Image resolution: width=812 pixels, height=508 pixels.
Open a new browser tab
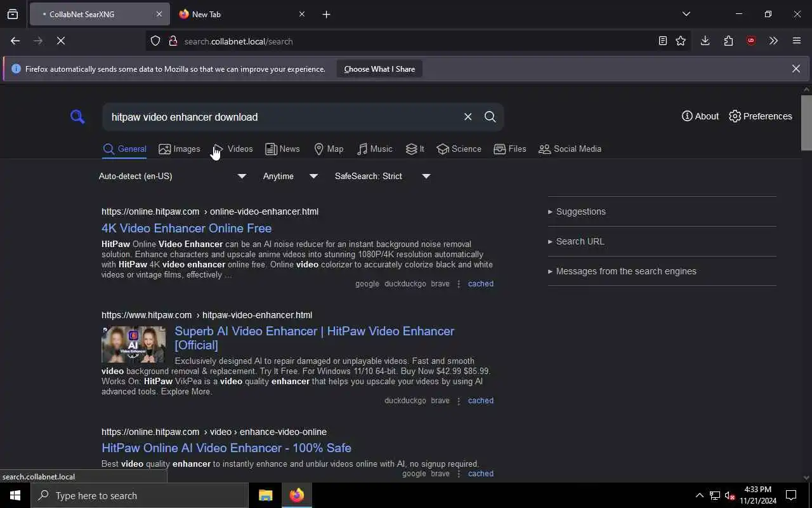(x=326, y=14)
